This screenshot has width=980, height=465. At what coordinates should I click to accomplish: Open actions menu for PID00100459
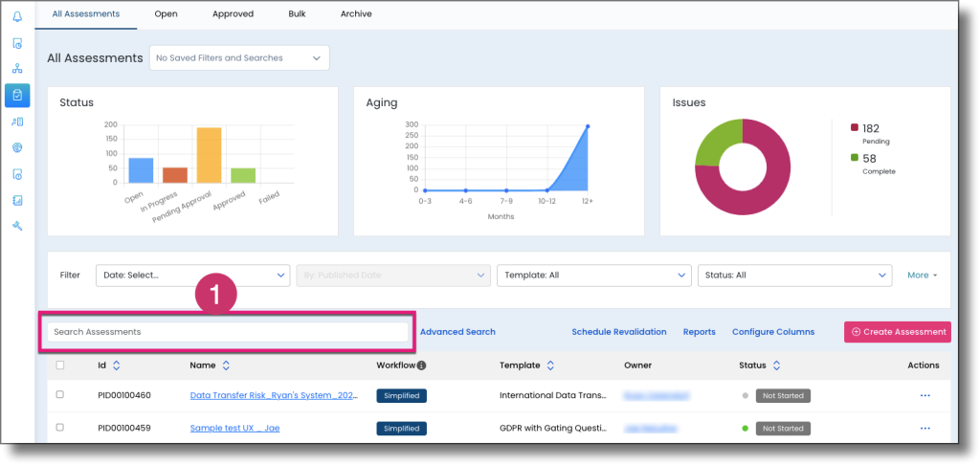[x=925, y=428]
